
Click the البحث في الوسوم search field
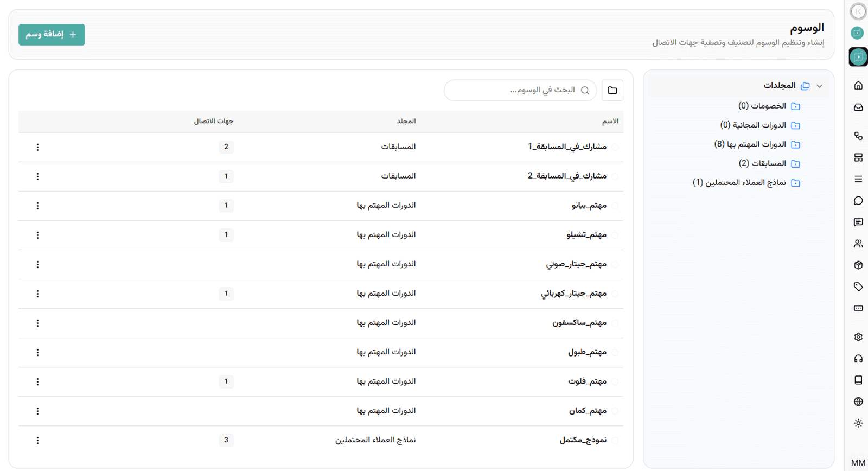(520, 90)
